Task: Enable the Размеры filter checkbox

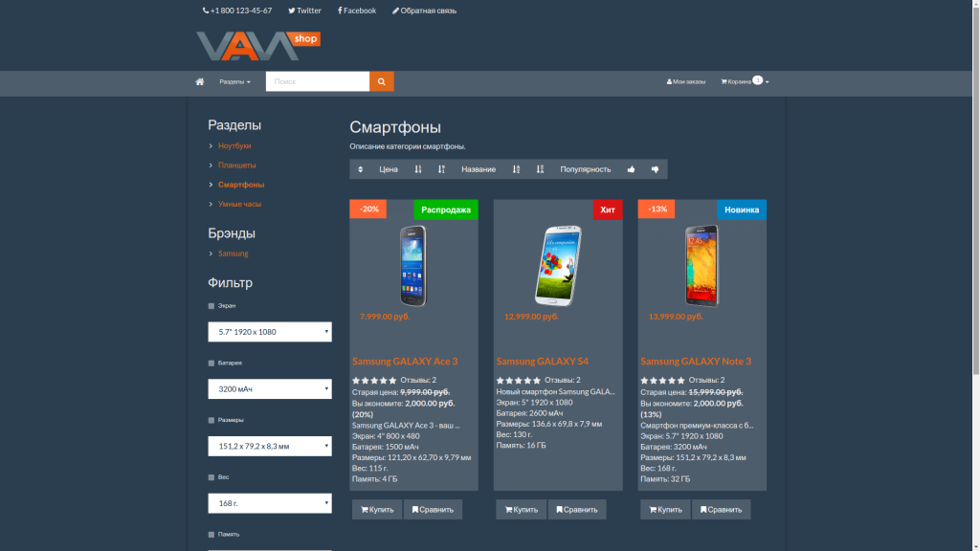Action: click(212, 421)
